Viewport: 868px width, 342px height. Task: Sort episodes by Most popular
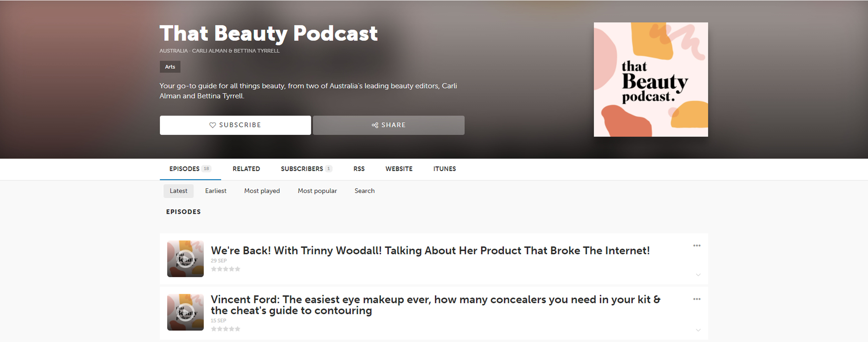point(317,191)
